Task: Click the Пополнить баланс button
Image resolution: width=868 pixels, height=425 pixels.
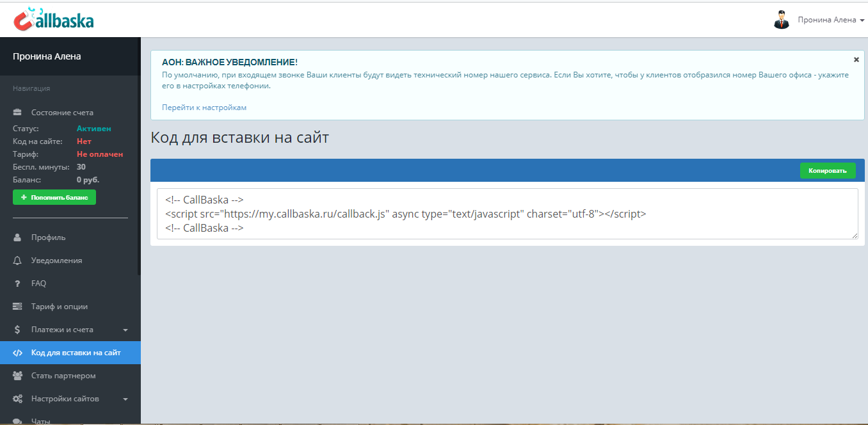Action: coord(54,197)
